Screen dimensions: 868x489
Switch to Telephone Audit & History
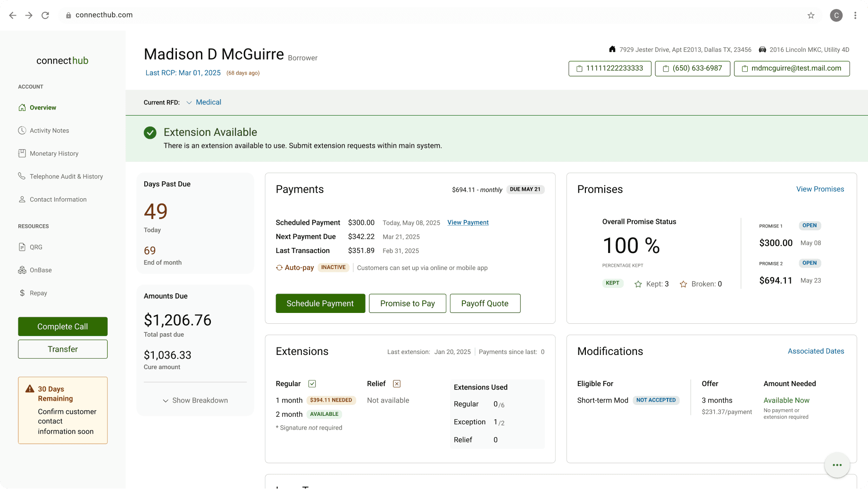point(66,176)
